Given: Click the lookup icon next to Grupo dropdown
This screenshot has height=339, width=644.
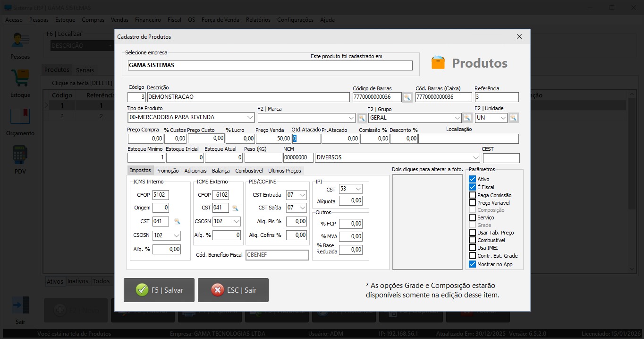Looking at the screenshot, I should click(x=467, y=118).
